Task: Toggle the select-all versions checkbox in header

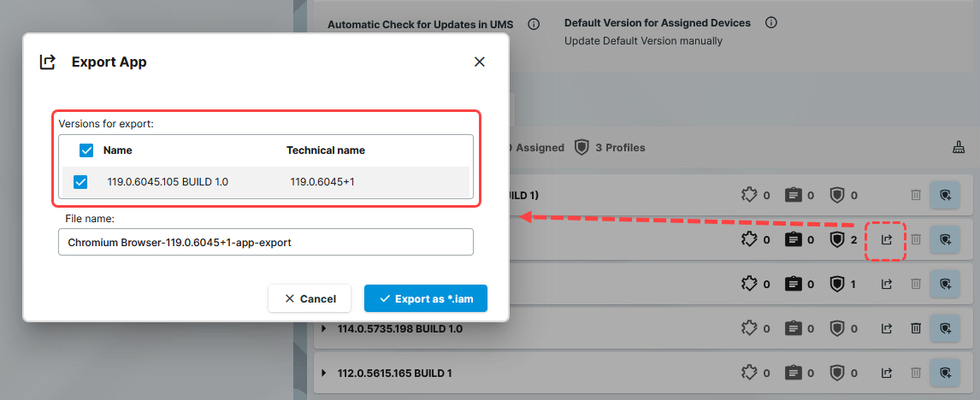Action: pyautogui.click(x=86, y=150)
